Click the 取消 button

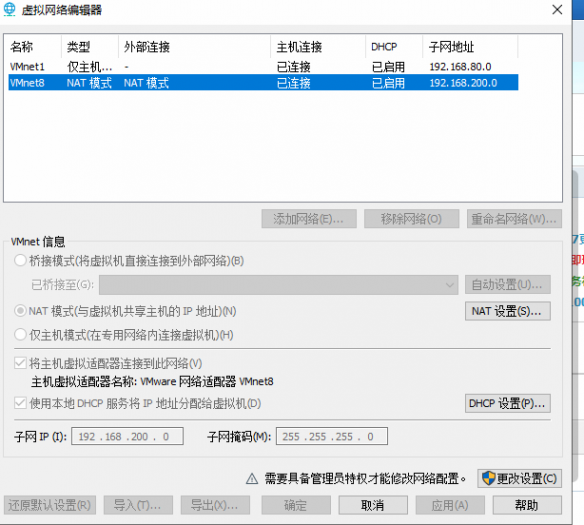(x=373, y=505)
